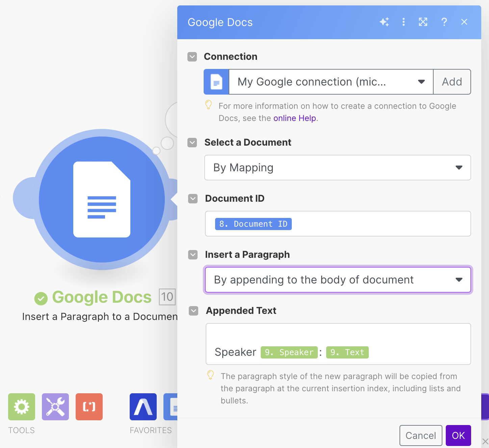The height and width of the screenshot is (448, 489).
Task: Expand the Google Docs panel to fullscreen
Action: point(423,22)
